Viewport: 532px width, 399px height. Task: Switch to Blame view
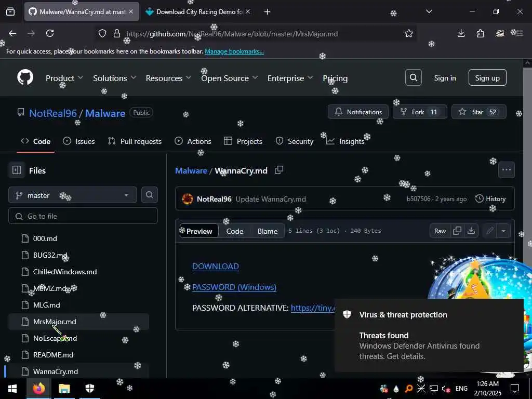[268, 231]
